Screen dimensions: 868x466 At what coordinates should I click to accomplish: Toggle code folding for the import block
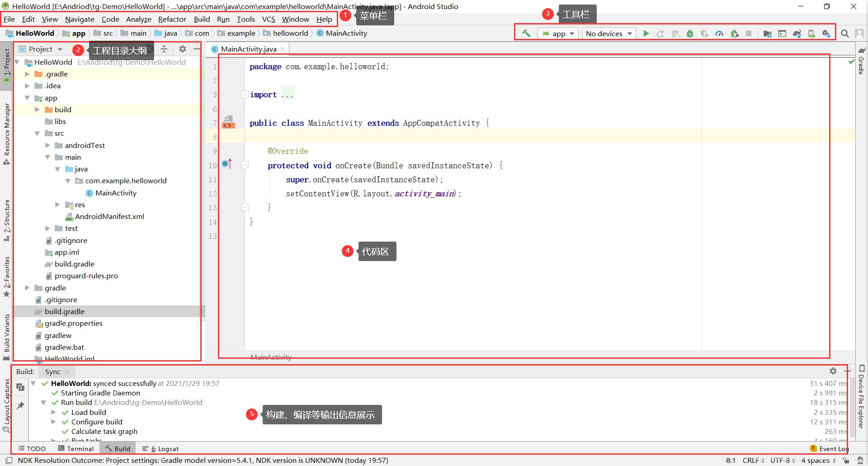(x=245, y=95)
